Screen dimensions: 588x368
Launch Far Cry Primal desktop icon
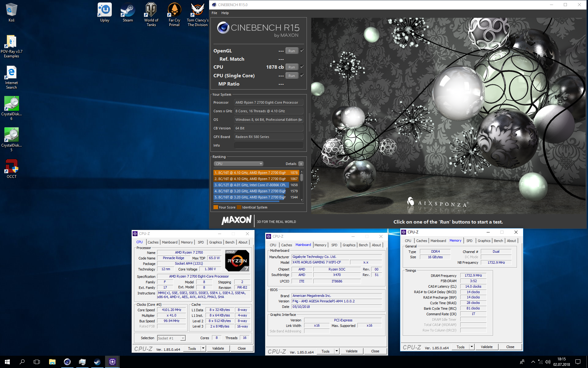pos(174,14)
